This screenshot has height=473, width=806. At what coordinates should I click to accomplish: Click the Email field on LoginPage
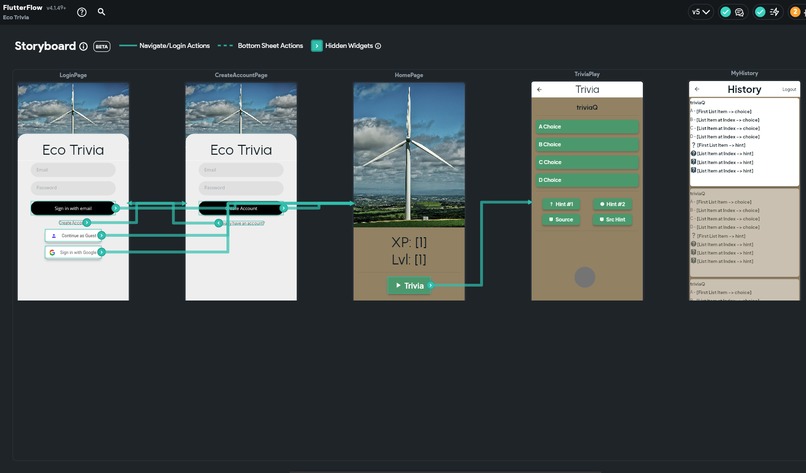(73, 170)
